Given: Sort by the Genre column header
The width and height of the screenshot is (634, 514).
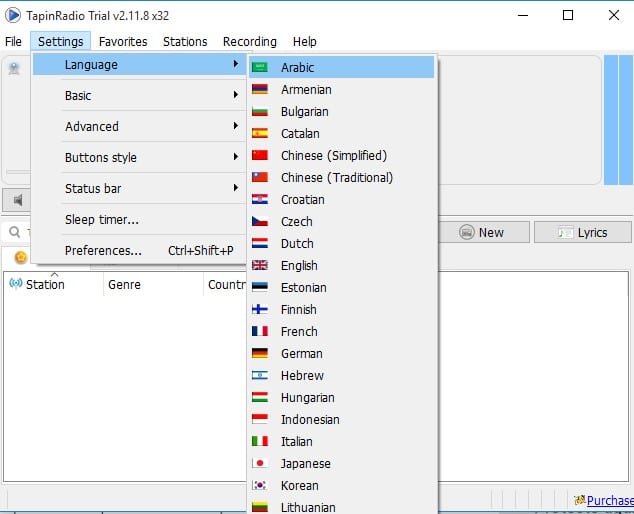Looking at the screenshot, I should pos(124,285).
